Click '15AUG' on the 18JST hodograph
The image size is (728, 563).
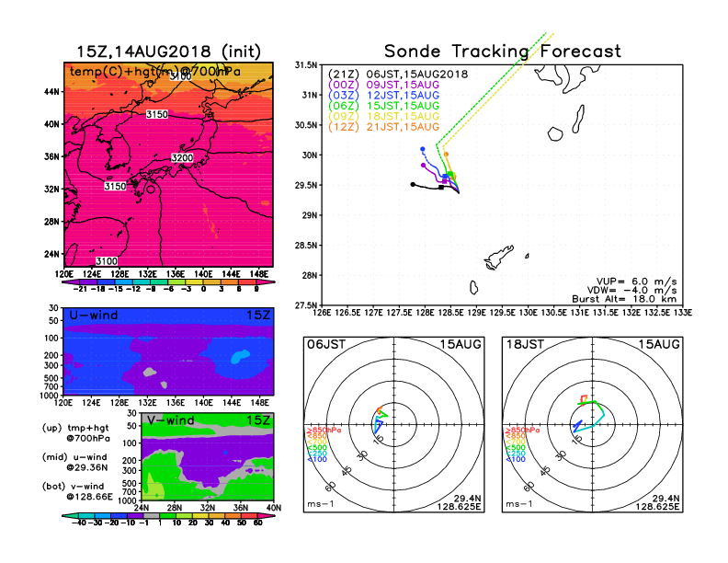pos(659,345)
